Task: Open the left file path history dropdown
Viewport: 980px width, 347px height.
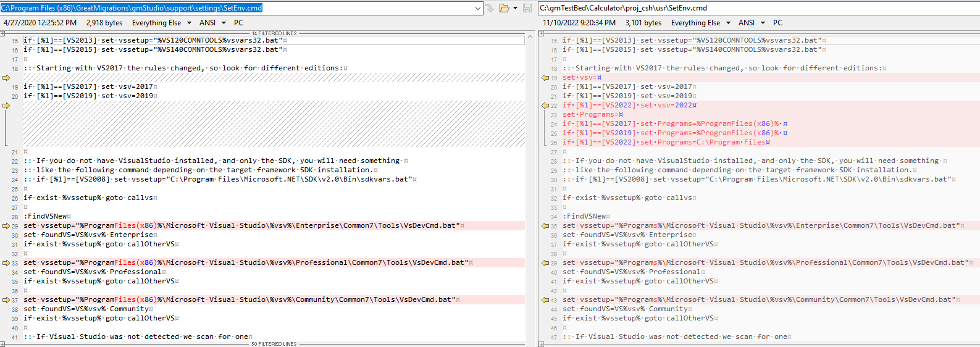Action: (x=478, y=8)
